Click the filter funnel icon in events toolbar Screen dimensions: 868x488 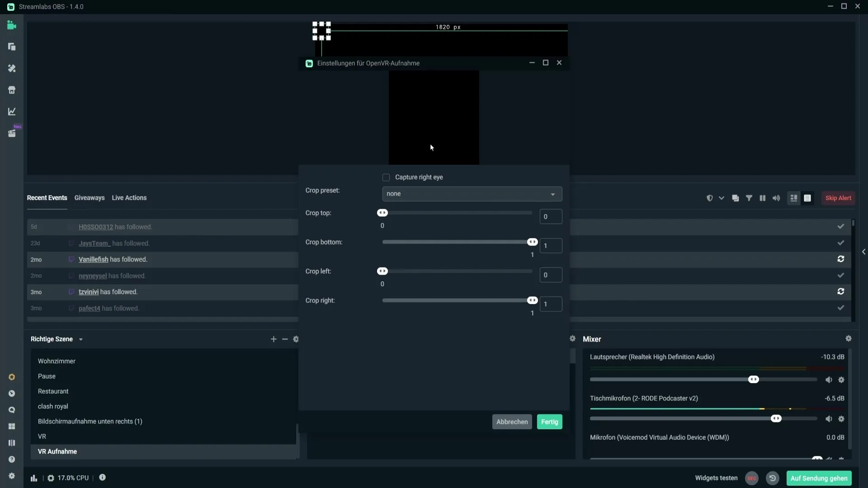pos(749,198)
